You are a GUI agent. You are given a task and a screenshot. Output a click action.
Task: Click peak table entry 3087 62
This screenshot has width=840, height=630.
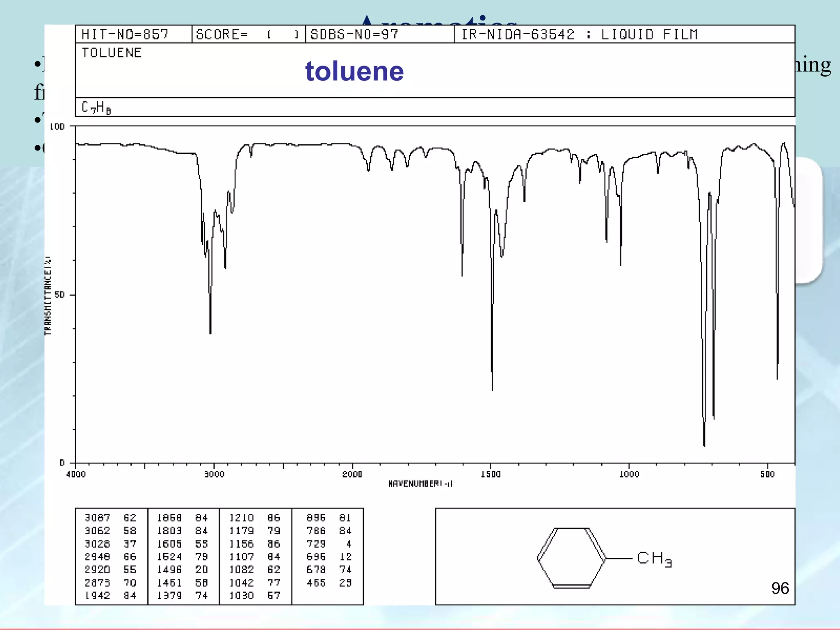tap(111, 518)
